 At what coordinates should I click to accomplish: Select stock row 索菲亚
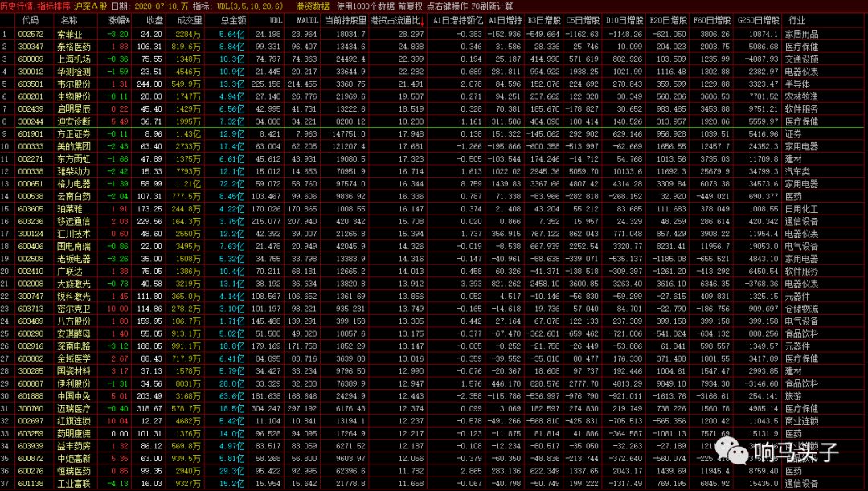(x=432, y=35)
